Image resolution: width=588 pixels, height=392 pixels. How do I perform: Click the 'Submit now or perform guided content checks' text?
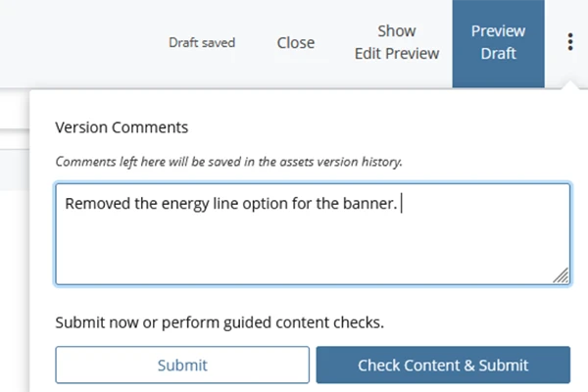220,322
